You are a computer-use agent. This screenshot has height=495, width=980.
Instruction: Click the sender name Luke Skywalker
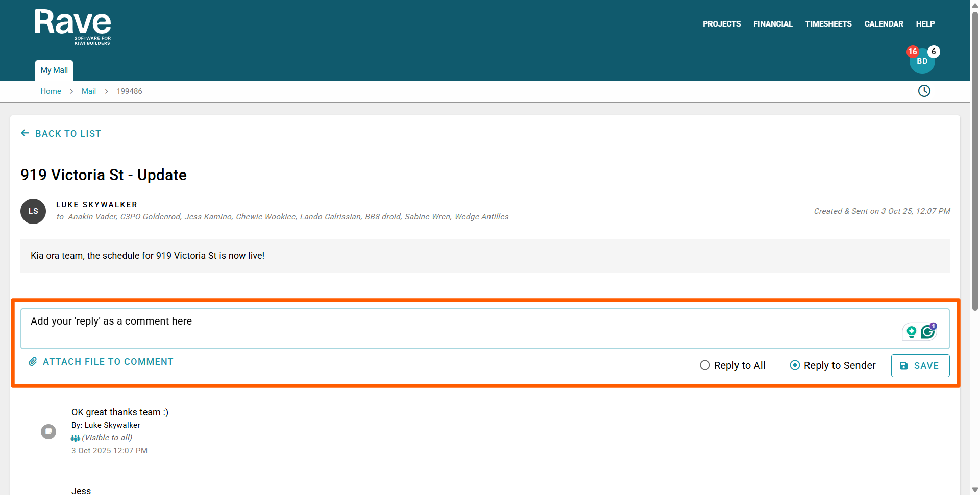97,205
